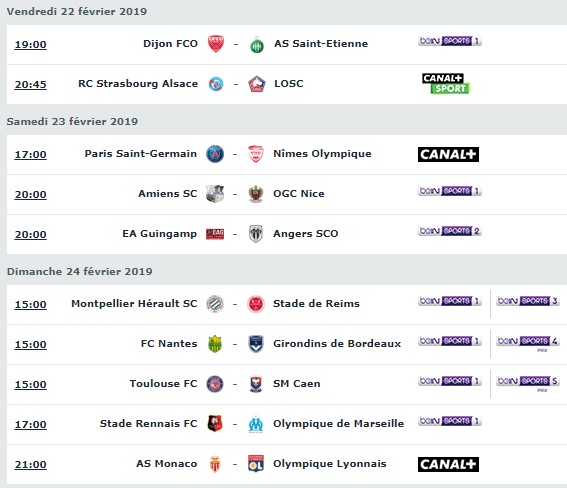Image resolution: width=567 pixels, height=488 pixels.
Task: Click the Canal+ logo on PSG match row
Action: coord(448,154)
